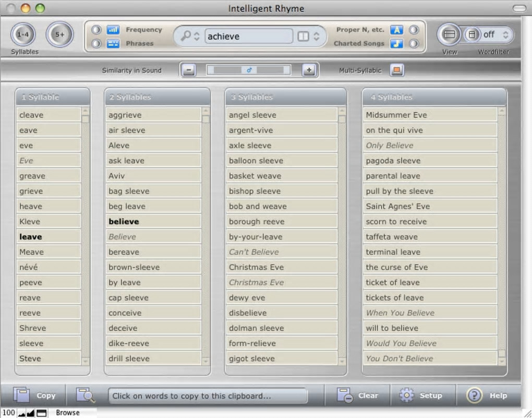532x418 pixels.
Task: Select the bold word "believe"
Action: (153, 221)
